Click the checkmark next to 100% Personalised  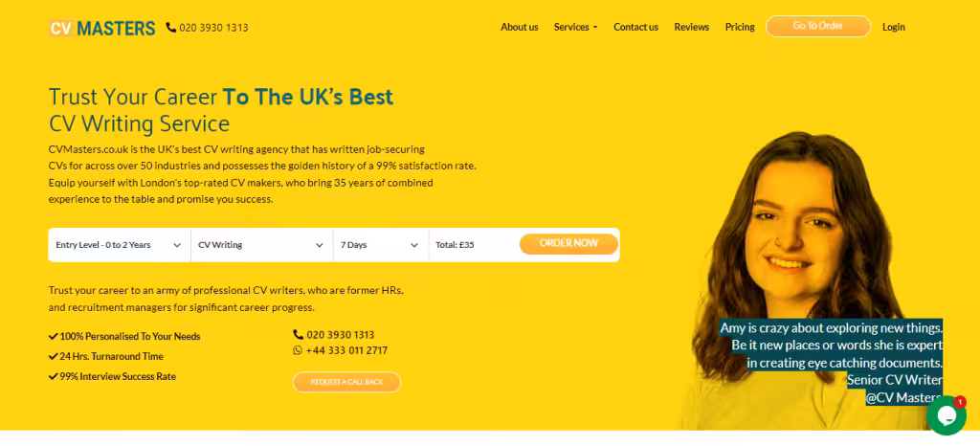click(x=54, y=336)
